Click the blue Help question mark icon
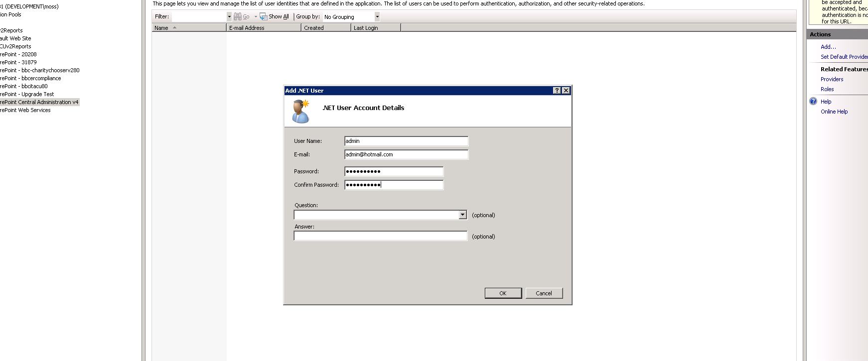The width and height of the screenshot is (868, 361). point(813,102)
